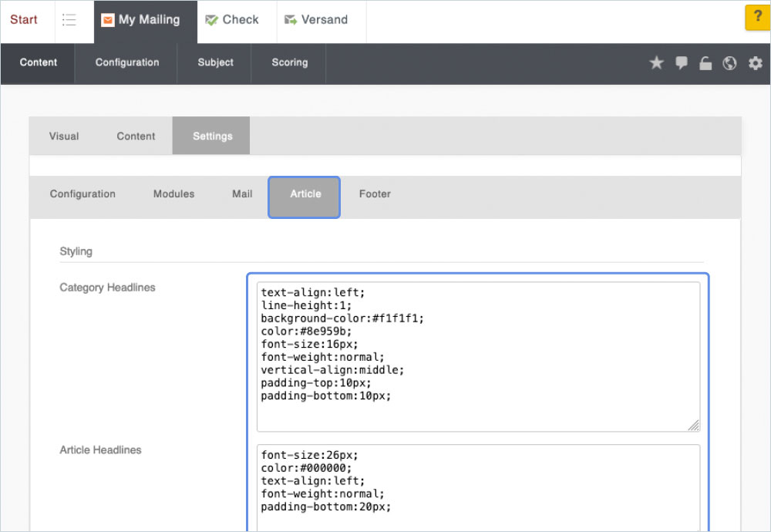Click the star favorite icon
The height and width of the screenshot is (532, 771).
click(x=656, y=63)
